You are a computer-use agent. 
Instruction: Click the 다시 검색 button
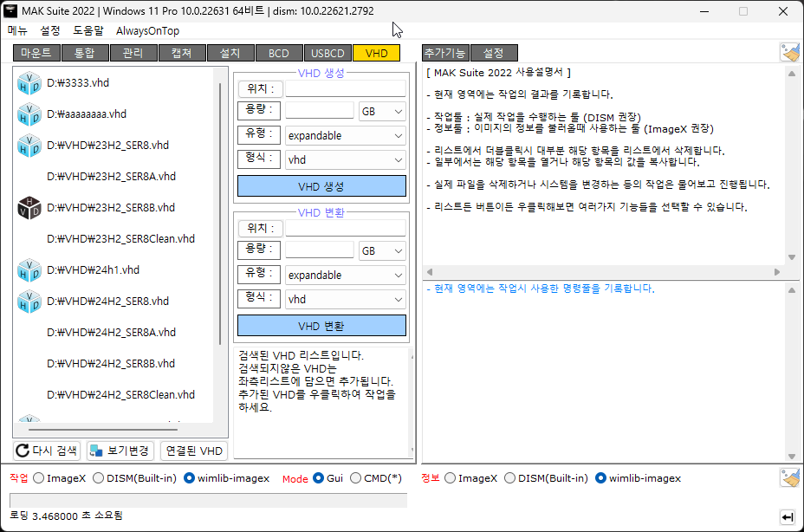[x=47, y=451]
